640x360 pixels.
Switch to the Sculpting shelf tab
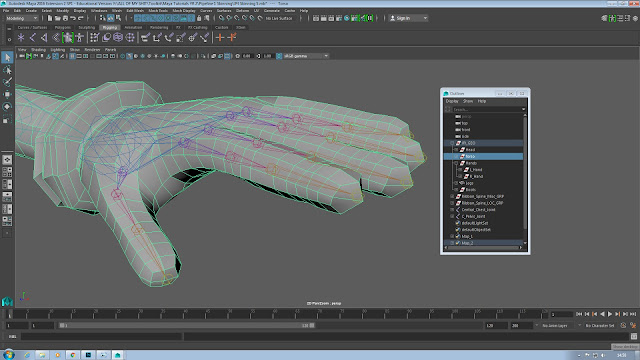point(87,27)
